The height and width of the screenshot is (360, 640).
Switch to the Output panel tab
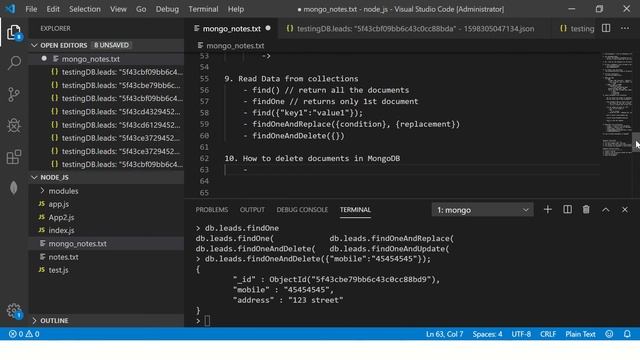pos(252,210)
